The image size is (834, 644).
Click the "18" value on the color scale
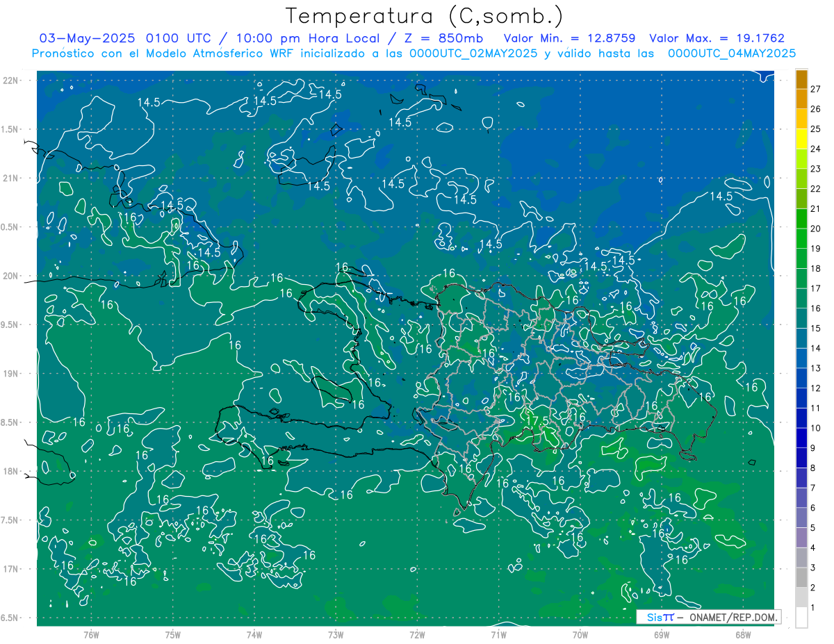click(x=815, y=269)
